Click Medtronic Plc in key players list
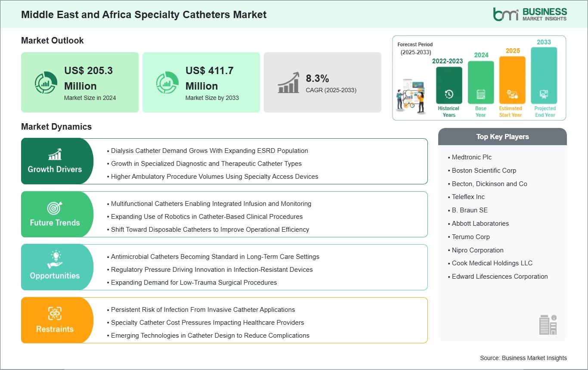The width and height of the screenshot is (588, 370). (471, 157)
